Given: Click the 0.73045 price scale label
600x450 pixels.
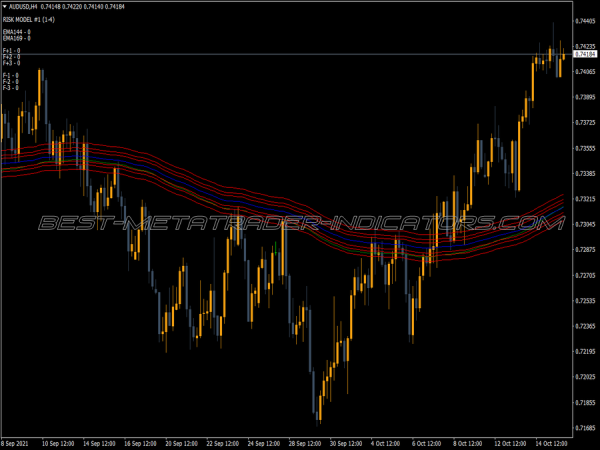Looking at the screenshot, I should [585, 224].
